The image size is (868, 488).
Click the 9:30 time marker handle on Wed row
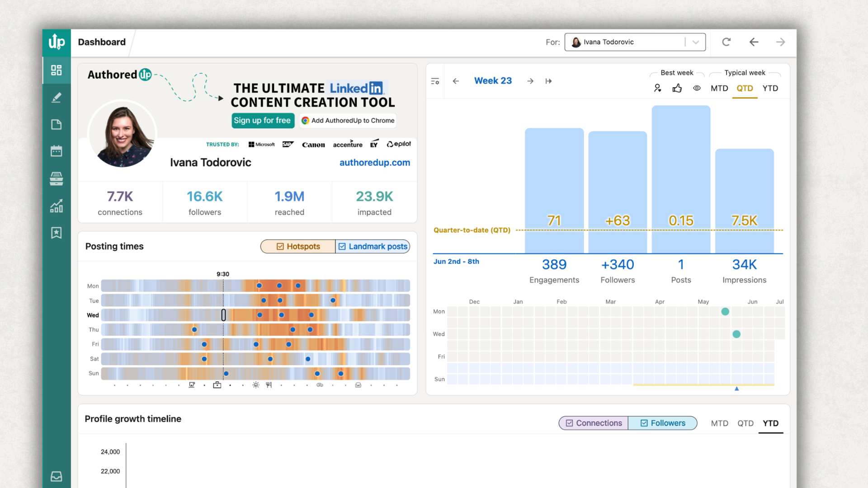pyautogui.click(x=223, y=315)
